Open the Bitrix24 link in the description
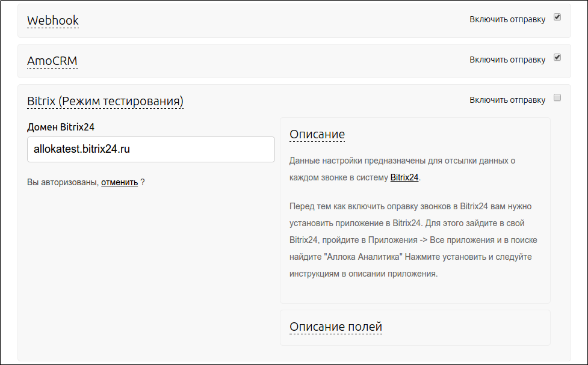This screenshot has width=588, height=365. 404,177
